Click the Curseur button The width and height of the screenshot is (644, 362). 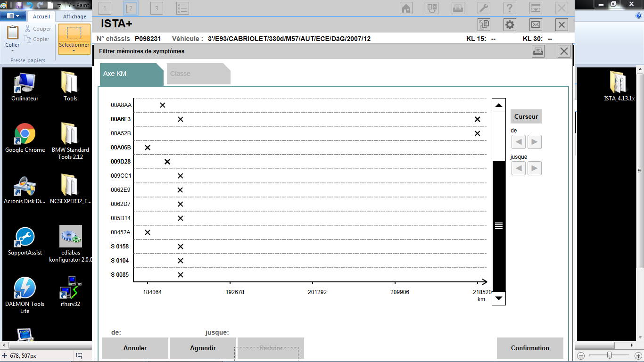click(x=526, y=116)
